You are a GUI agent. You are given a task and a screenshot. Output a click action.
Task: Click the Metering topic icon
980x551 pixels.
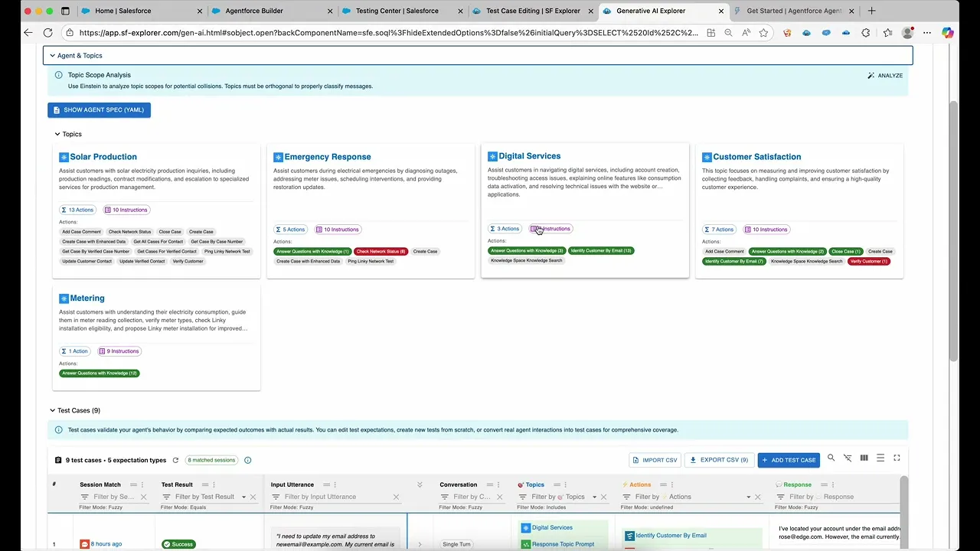[64, 298]
